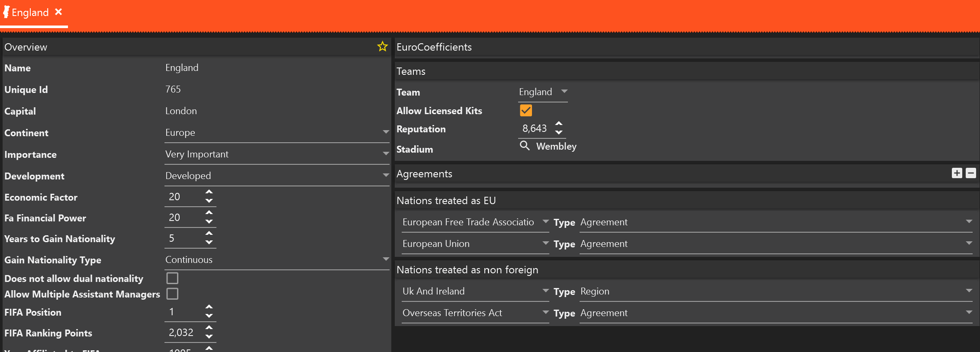The width and height of the screenshot is (980, 352).
Task: Click the Teams section header
Action: coord(687,71)
